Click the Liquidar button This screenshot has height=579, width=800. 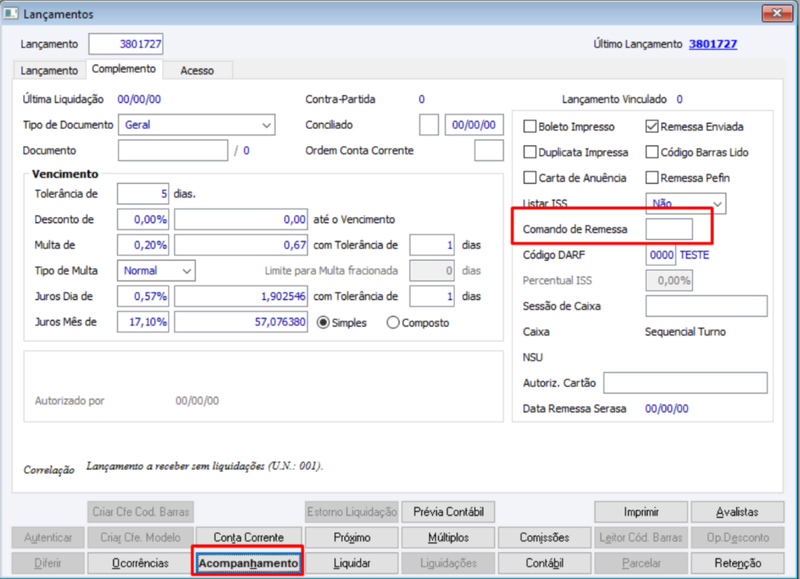point(352,563)
